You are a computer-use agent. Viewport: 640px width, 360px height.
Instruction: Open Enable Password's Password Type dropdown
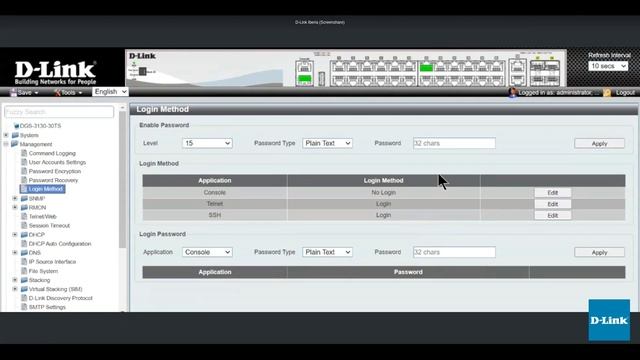[327, 143]
